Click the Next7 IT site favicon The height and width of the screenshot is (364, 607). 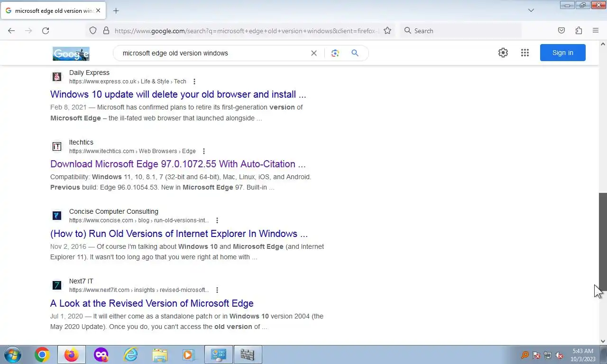[57, 285]
